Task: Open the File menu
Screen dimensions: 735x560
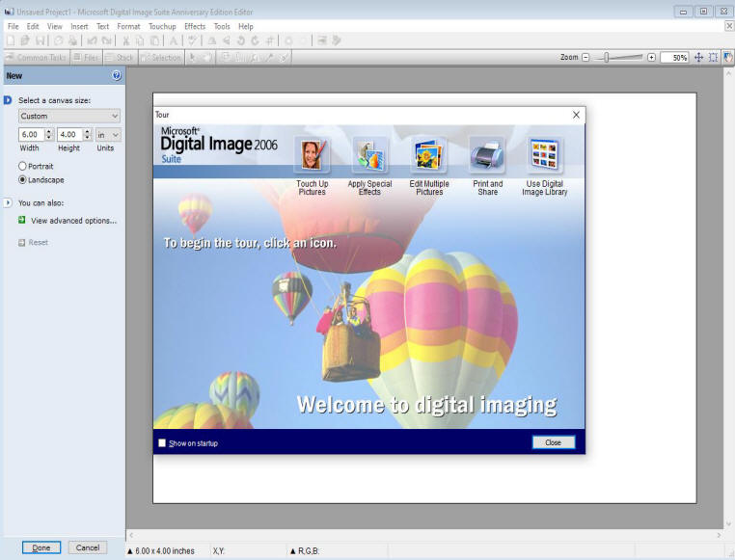Action: pyautogui.click(x=14, y=26)
